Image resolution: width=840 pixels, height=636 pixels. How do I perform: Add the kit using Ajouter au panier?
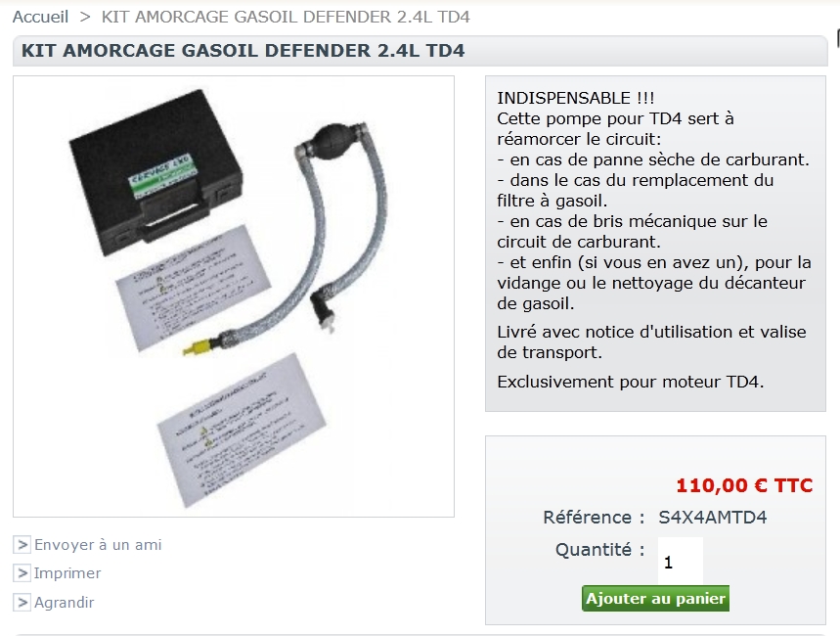point(655,598)
